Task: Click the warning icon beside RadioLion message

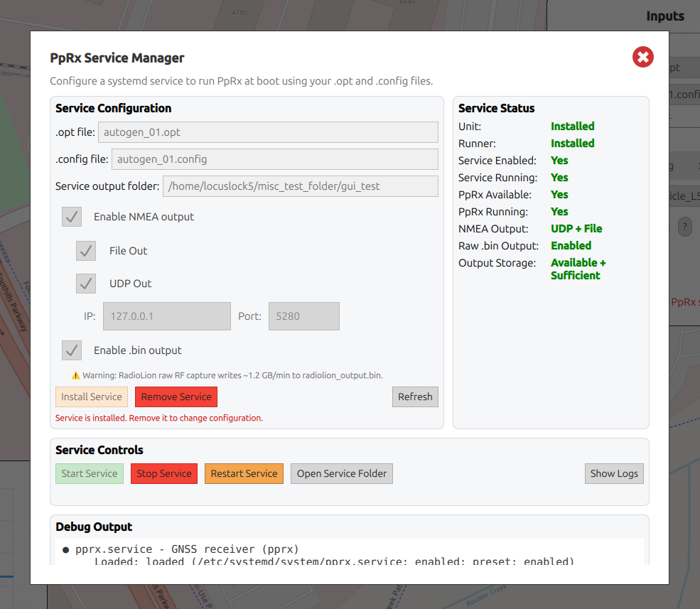Action: (75, 375)
